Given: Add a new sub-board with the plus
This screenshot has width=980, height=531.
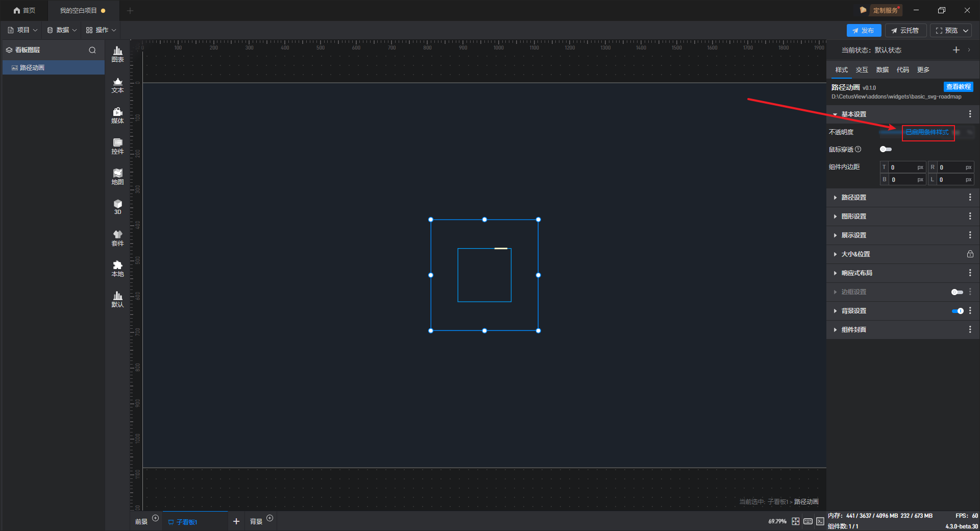Looking at the screenshot, I should pos(236,521).
